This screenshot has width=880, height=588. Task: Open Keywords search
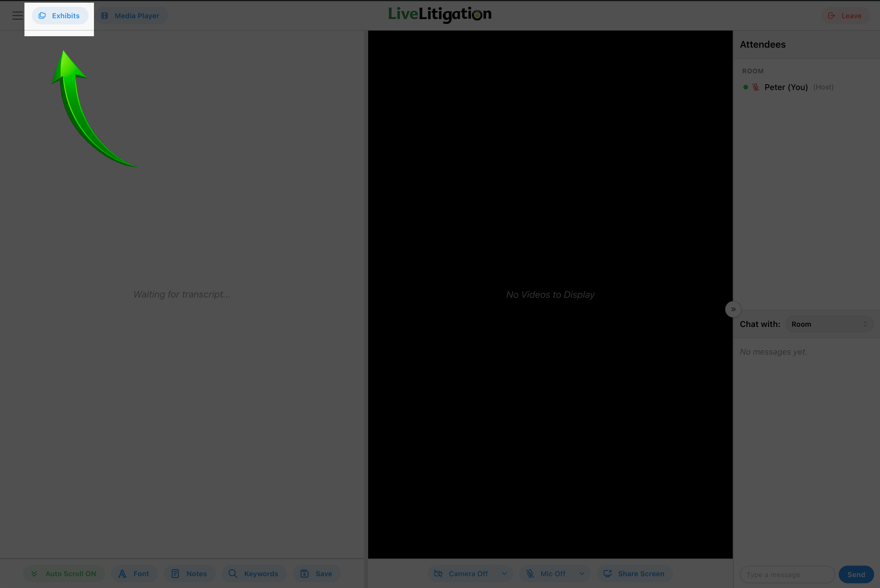coord(254,574)
